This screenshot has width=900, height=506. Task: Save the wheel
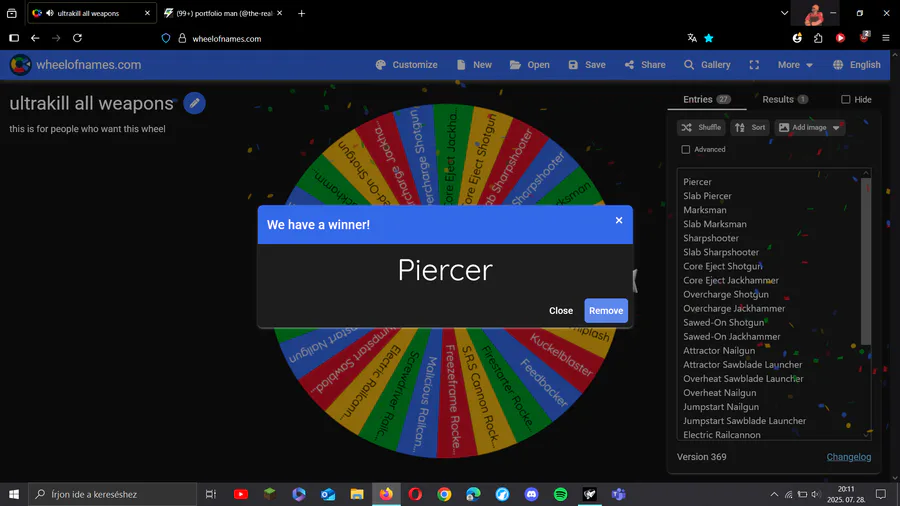587,65
